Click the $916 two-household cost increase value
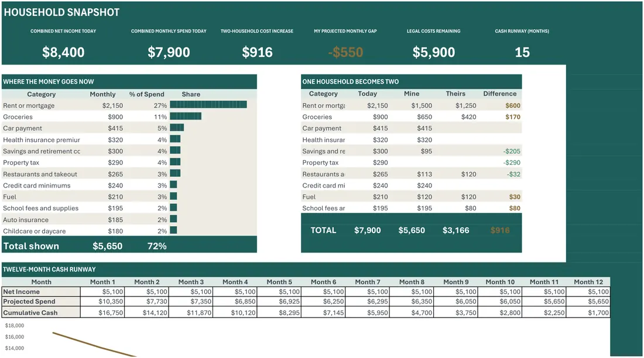Screen dimensions: 644x358 click(257, 52)
